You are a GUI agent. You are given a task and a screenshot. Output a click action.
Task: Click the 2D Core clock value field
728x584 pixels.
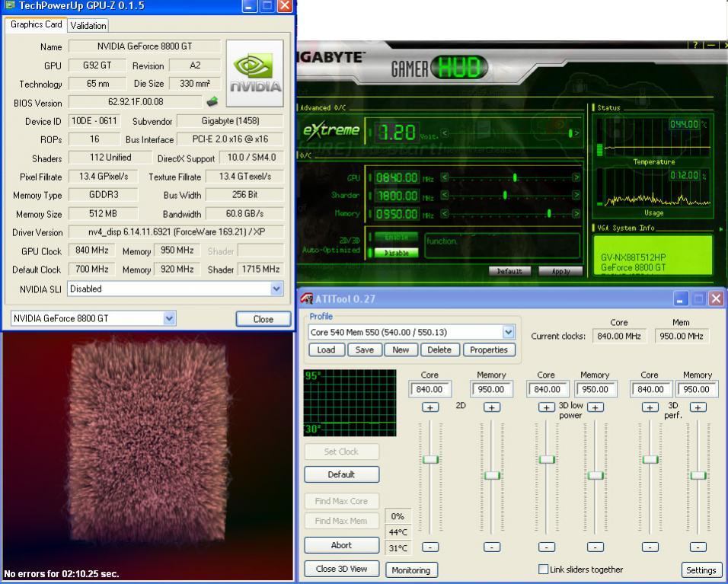click(x=430, y=389)
